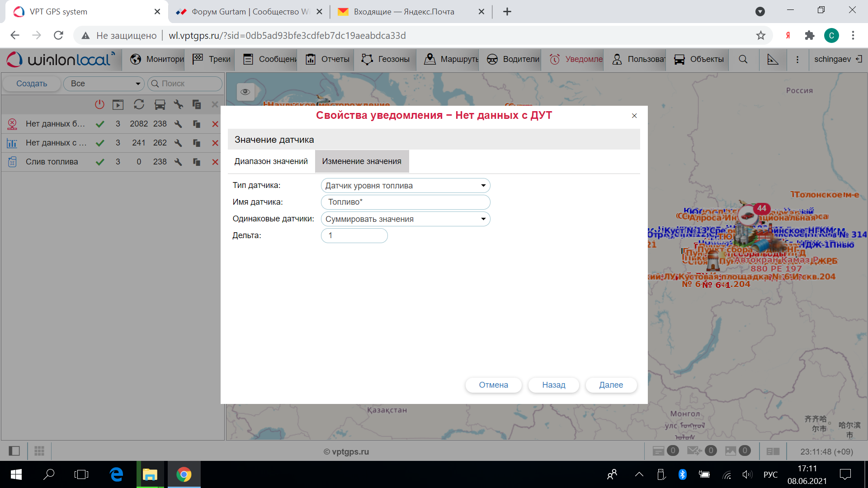The image size is (868, 488).
Task: Click the wrench icon for Слив топлива
Action: coord(178,162)
